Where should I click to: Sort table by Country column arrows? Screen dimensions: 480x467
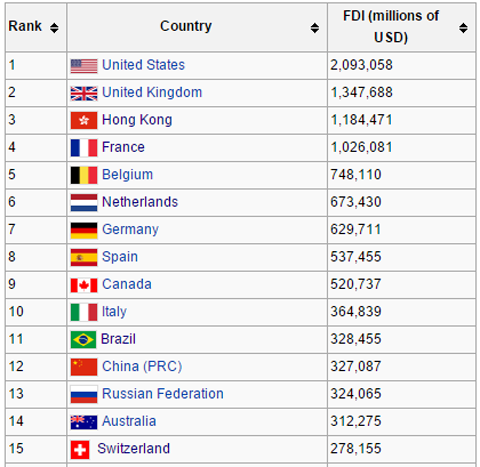click(315, 28)
